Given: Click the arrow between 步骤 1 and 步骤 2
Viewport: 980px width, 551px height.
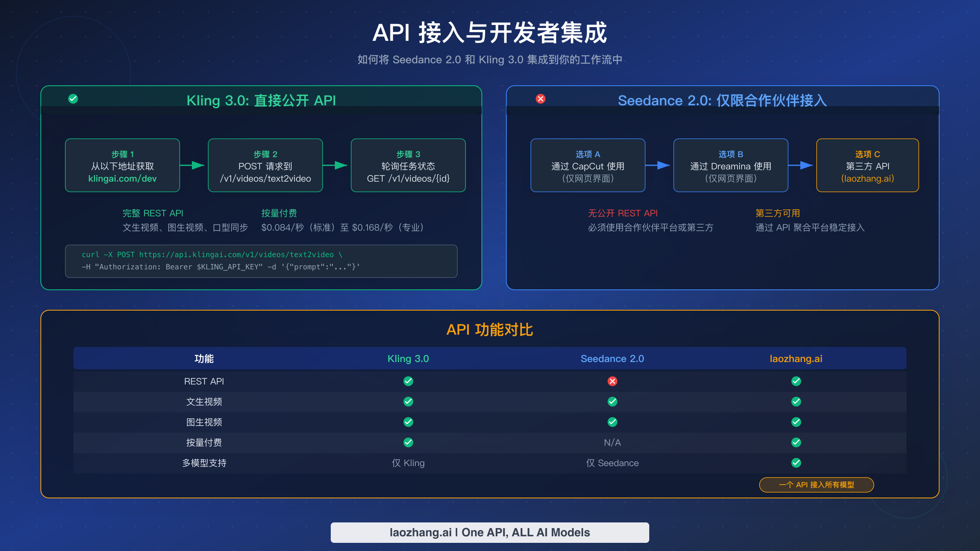Looking at the screenshot, I should (x=194, y=165).
